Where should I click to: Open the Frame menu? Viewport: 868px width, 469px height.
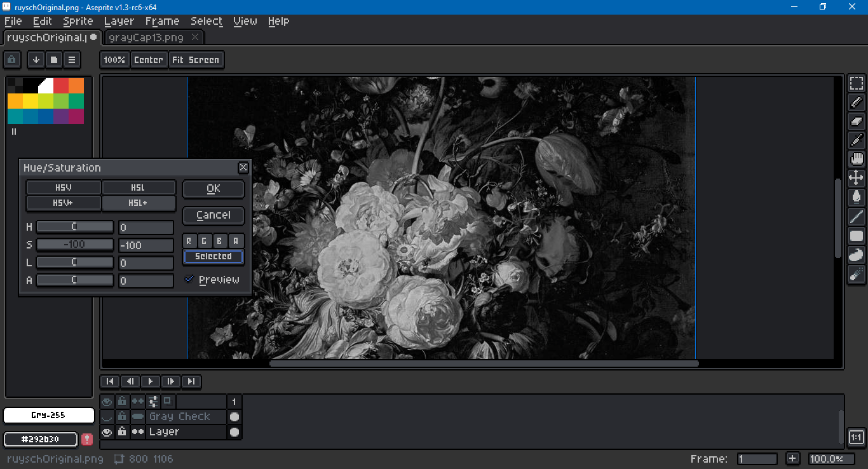coord(162,21)
